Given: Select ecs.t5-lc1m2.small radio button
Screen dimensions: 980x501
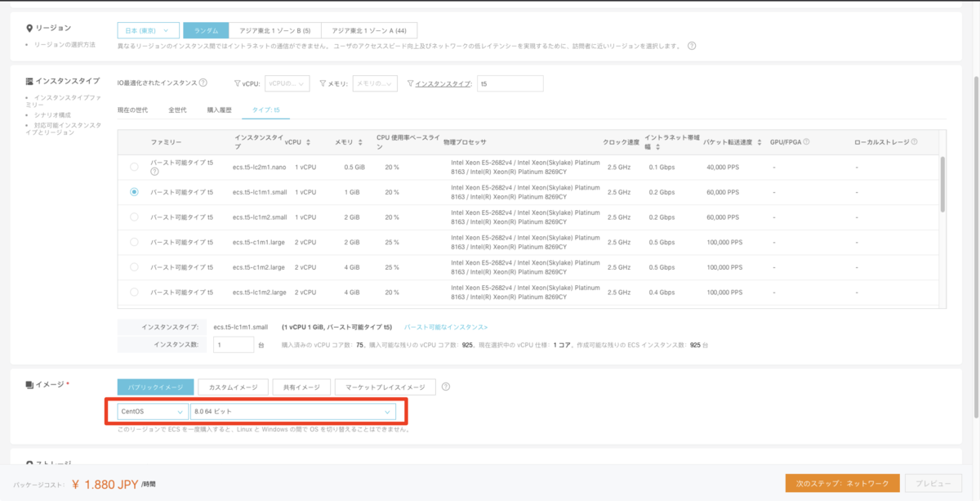Looking at the screenshot, I should 134,217.
